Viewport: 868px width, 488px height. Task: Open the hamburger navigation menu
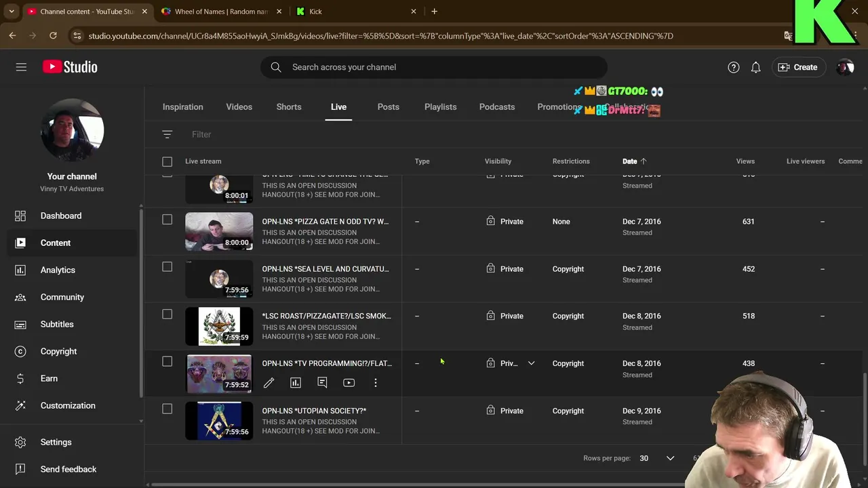coord(21,67)
